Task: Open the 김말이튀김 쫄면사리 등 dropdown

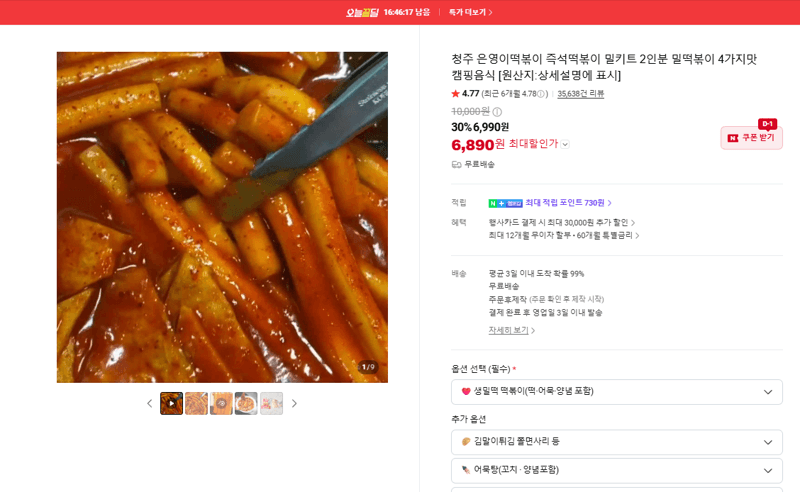Action: click(x=616, y=442)
